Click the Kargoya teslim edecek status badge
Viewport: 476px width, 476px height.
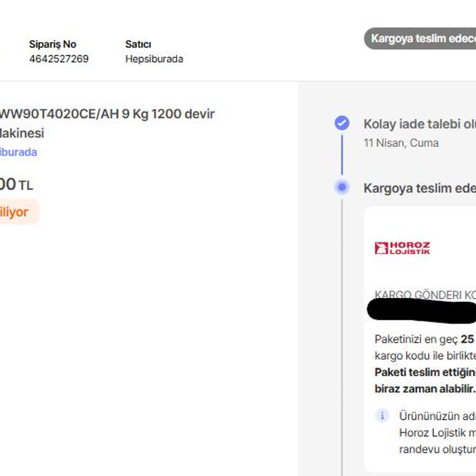tap(420, 38)
